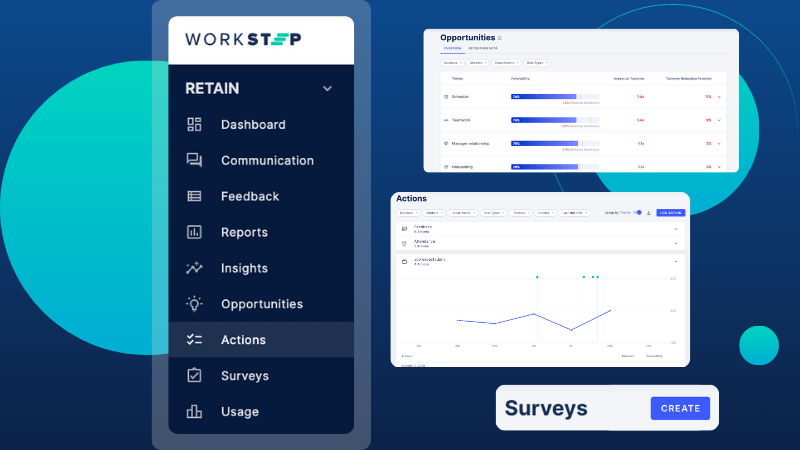Expand the Onboarding row chevron
800x450 pixels.
coord(719,167)
